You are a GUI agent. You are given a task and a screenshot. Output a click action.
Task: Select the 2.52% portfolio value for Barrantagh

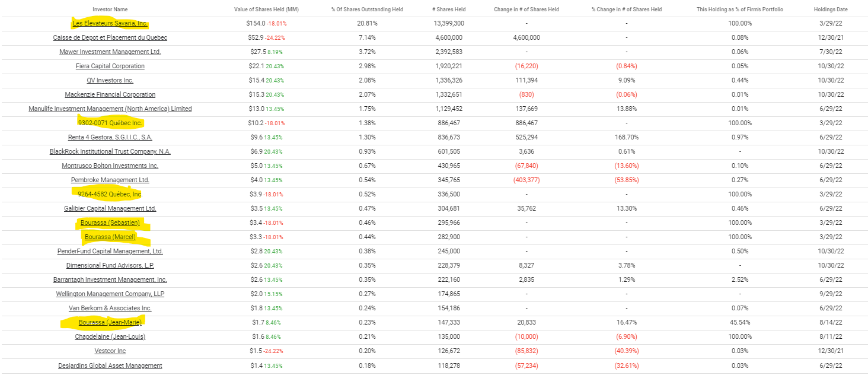click(739, 279)
